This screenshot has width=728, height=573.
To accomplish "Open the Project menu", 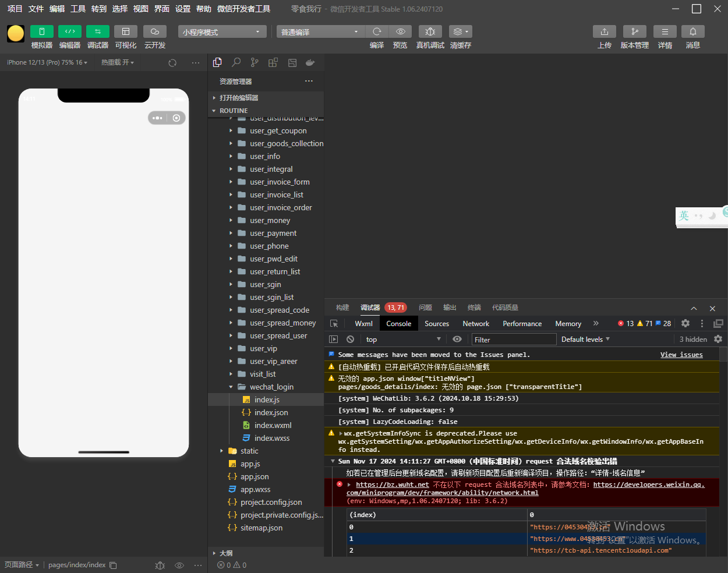I will [15, 9].
